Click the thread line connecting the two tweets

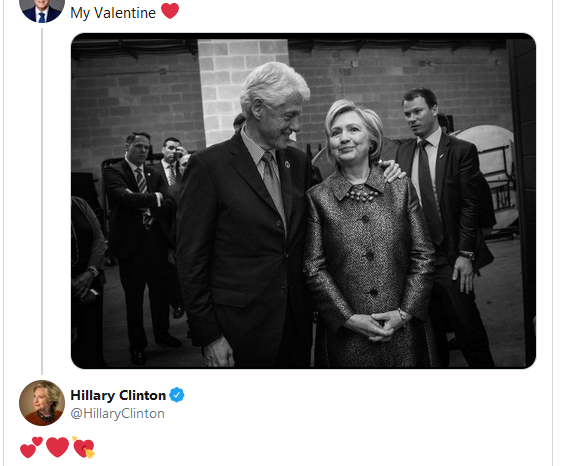[42, 202]
